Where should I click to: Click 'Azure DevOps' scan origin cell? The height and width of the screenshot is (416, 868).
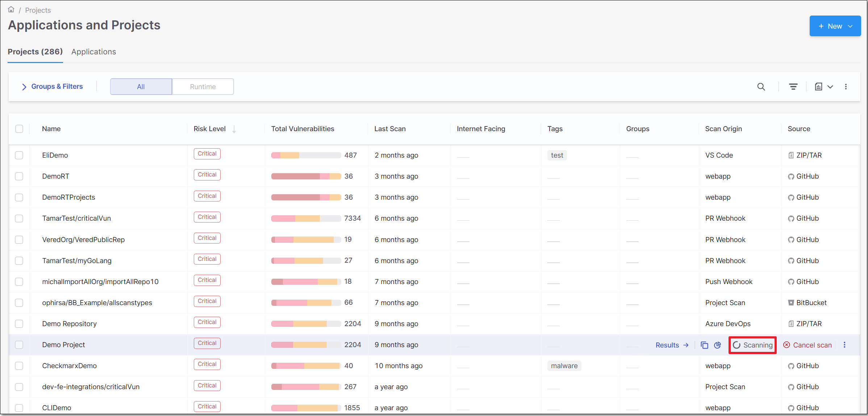[728, 324]
